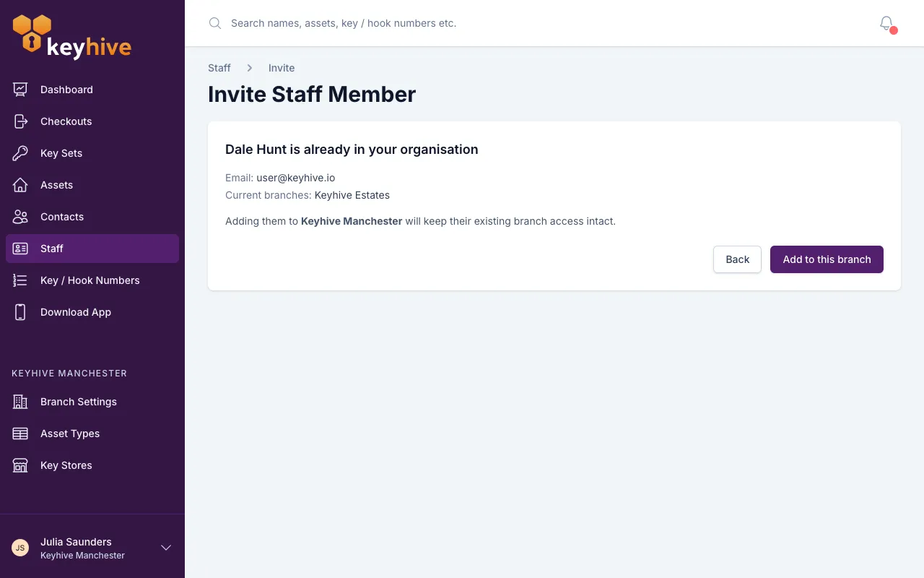Click the Contacts people icon

(x=20, y=217)
